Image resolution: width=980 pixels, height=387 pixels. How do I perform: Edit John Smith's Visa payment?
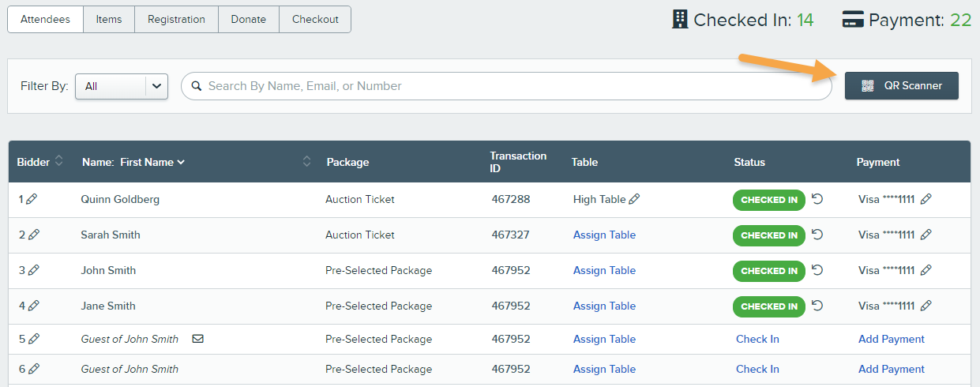tap(926, 271)
